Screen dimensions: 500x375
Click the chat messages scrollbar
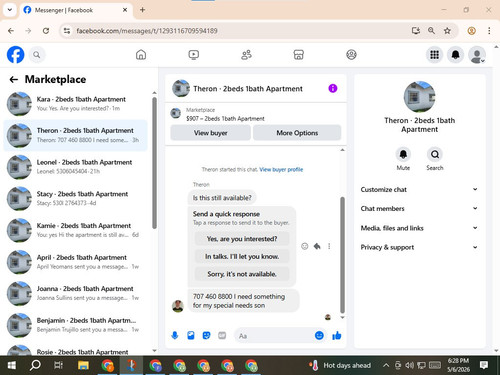(x=342, y=255)
